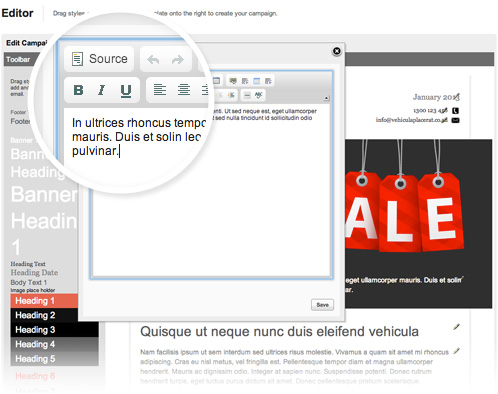Center align the text
Viewport: 498px width, 394px height.
(184, 90)
